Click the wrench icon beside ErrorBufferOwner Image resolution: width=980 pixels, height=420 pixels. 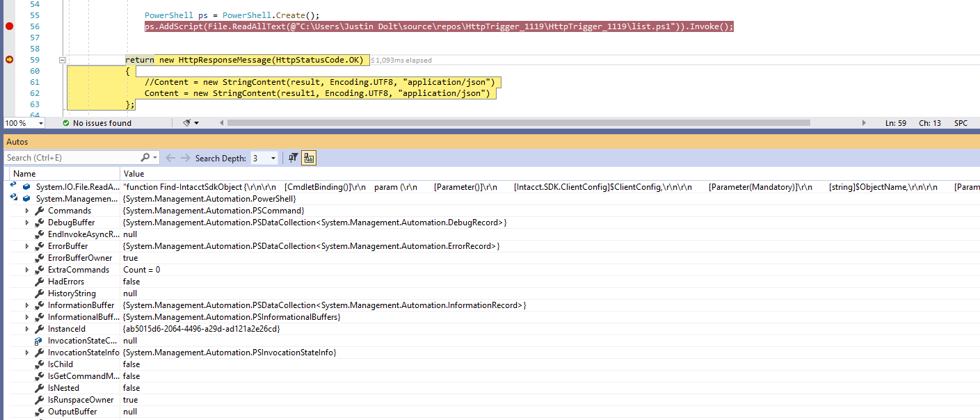(x=39, y=258)
